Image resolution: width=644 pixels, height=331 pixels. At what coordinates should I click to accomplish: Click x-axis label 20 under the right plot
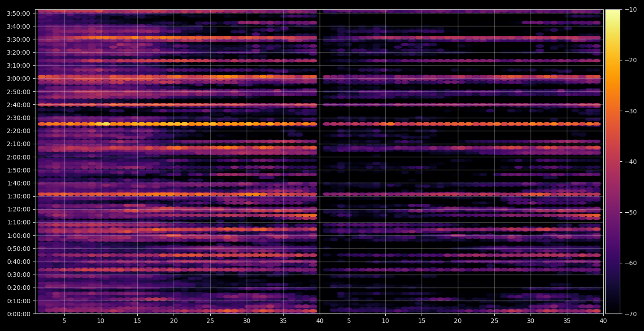458,321
